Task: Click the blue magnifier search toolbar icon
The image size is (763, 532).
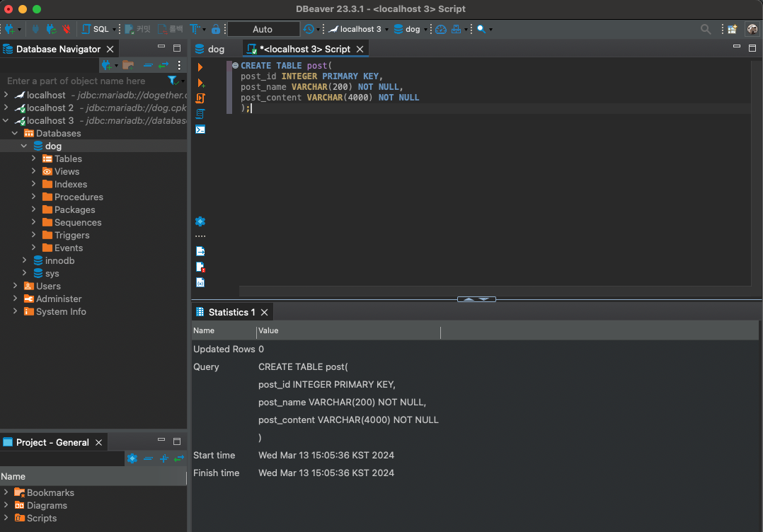Action: click(481, 29)
